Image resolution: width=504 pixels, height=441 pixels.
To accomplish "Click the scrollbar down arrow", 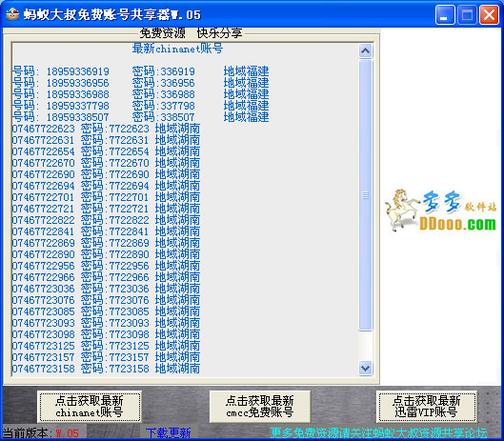I will 365,368.
